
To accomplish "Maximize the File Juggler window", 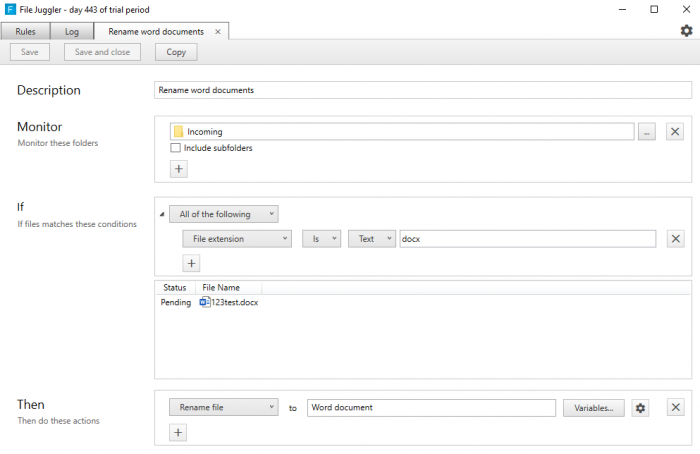I will [654, 9].
